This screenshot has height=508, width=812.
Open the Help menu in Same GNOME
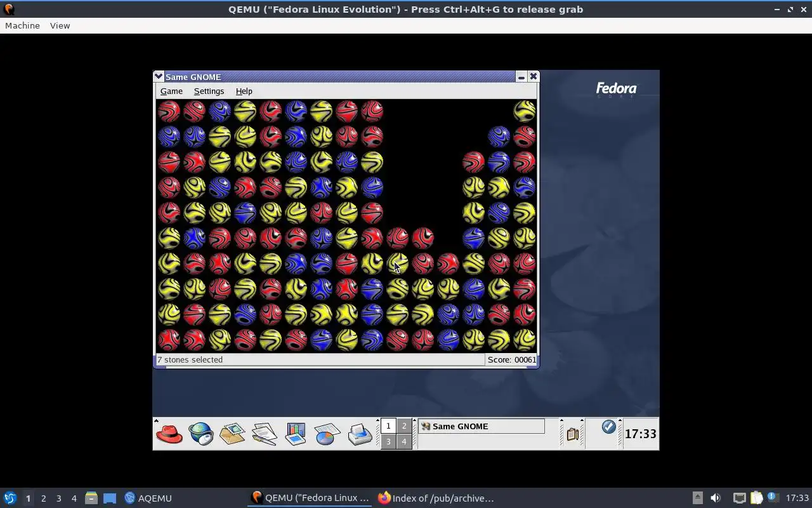click(244, 91)
